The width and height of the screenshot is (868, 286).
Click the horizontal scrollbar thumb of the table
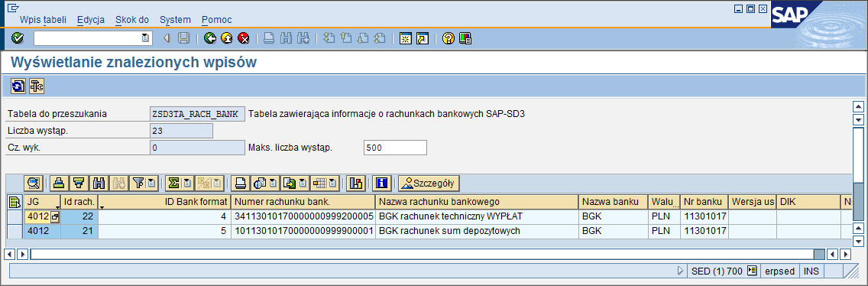point(818,255)
